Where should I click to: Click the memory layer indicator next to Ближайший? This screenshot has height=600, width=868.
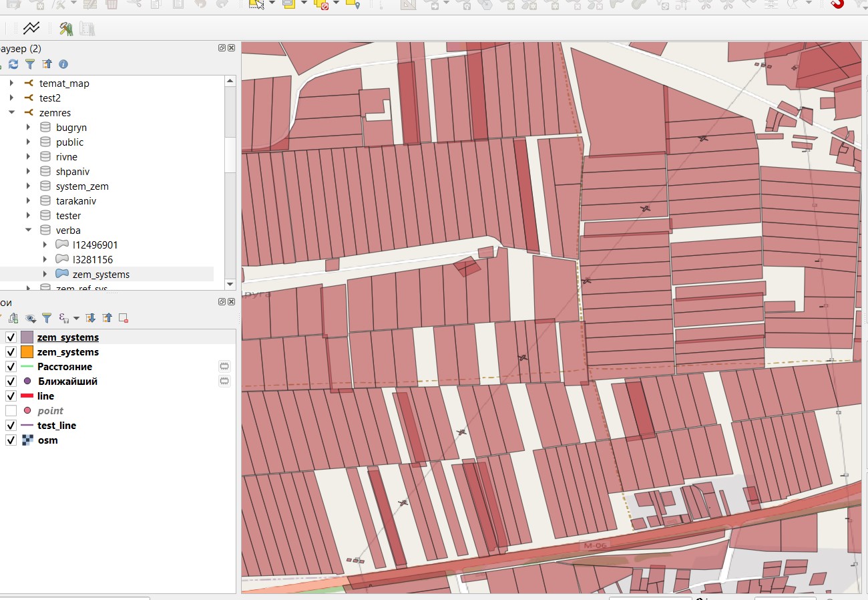point(224,382)
